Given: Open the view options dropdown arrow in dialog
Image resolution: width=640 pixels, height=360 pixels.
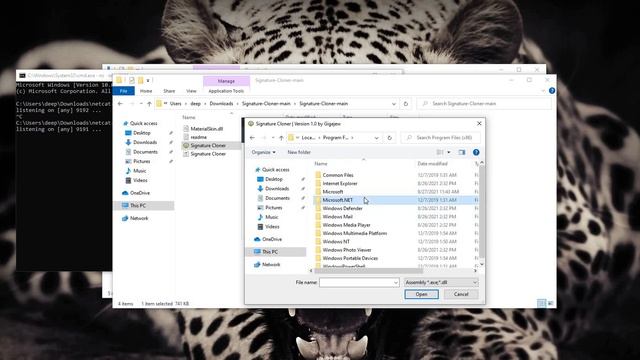Looking at the screenshot, I should point(449,152).
